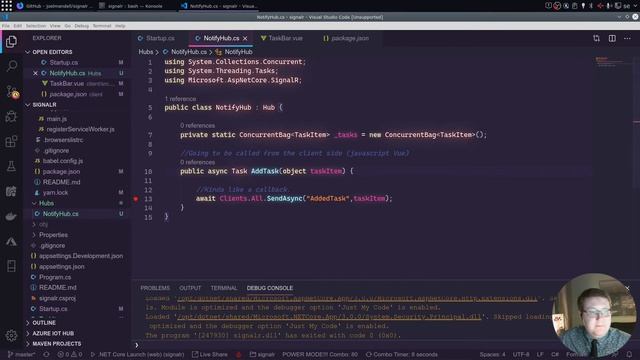
Task: Open appsettings.Development.json in the tree
Action: click(x=81, y=256)
